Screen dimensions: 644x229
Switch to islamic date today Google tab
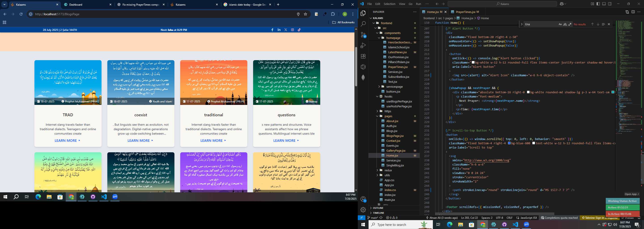[x=247, y=4]
